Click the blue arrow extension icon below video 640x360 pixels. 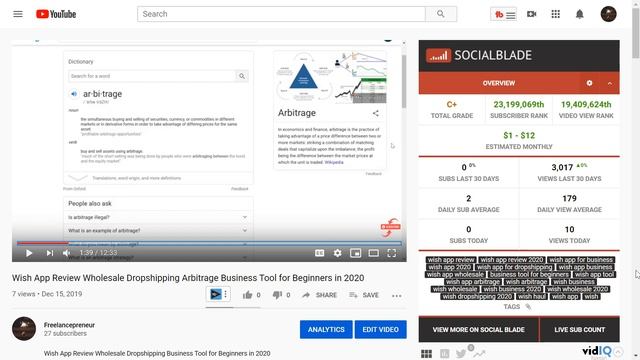click(215, 294)
